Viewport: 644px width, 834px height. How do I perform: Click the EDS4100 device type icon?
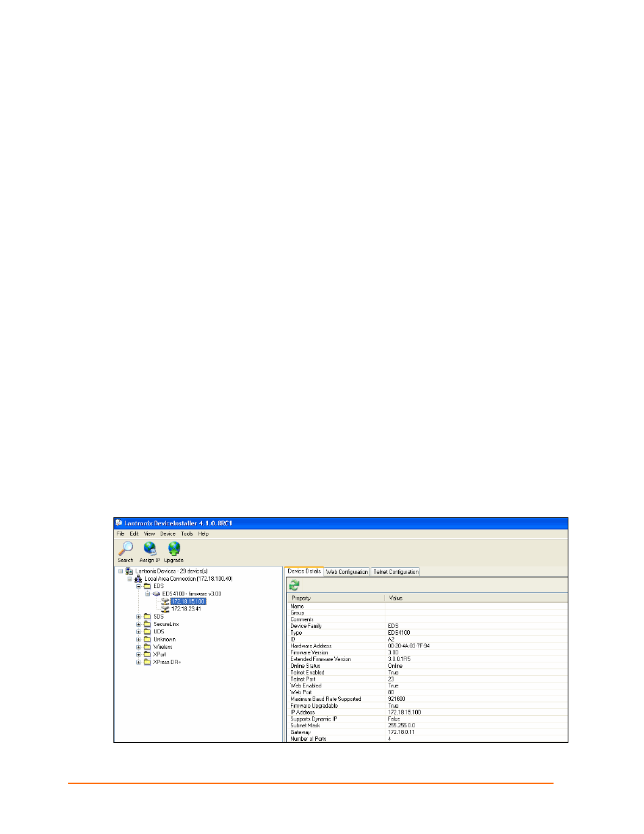[156, 594]
